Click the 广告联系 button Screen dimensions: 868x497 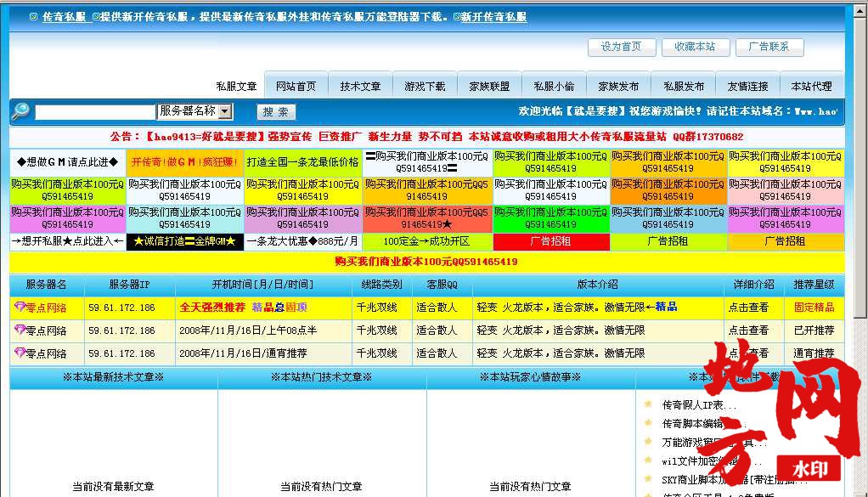pyautogui.click(x=769, y=47)
